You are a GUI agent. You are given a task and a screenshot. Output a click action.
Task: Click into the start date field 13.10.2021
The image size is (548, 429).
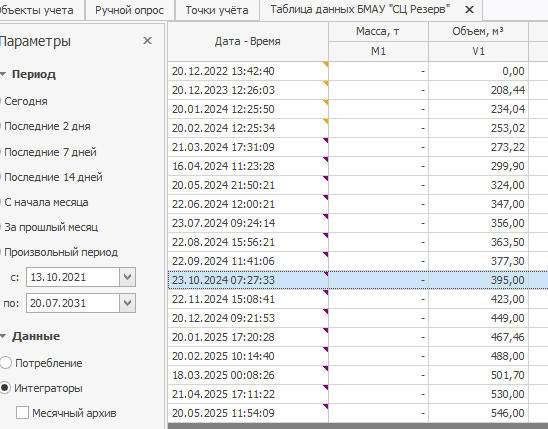point(73,277)
